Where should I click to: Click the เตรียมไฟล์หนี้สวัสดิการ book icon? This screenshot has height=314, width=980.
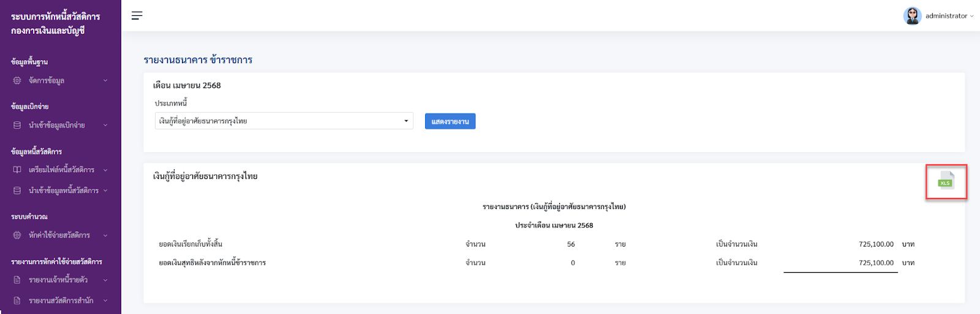[17, 170]
